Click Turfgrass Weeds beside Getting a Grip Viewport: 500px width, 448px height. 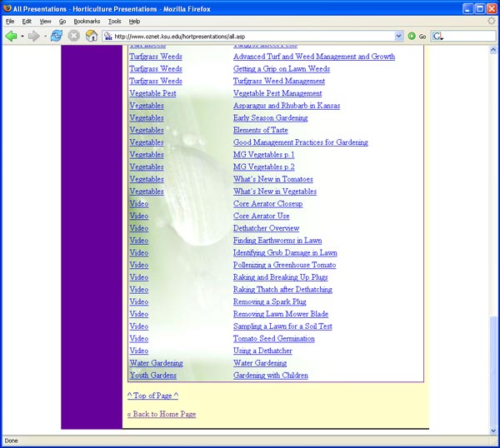click(156, 69)
